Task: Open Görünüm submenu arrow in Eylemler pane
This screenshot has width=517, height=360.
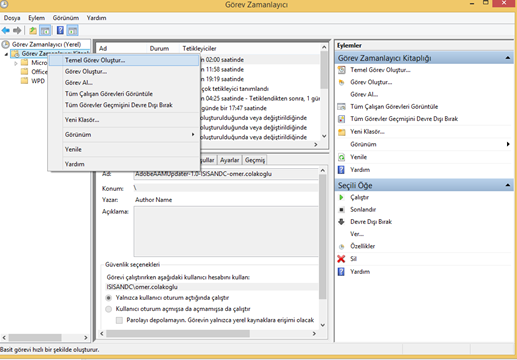Action: click(508, 144)
